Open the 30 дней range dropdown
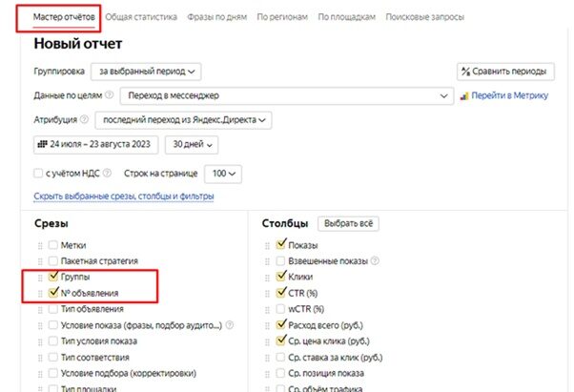This screenshot has height=392, width=574. [192, 144]
